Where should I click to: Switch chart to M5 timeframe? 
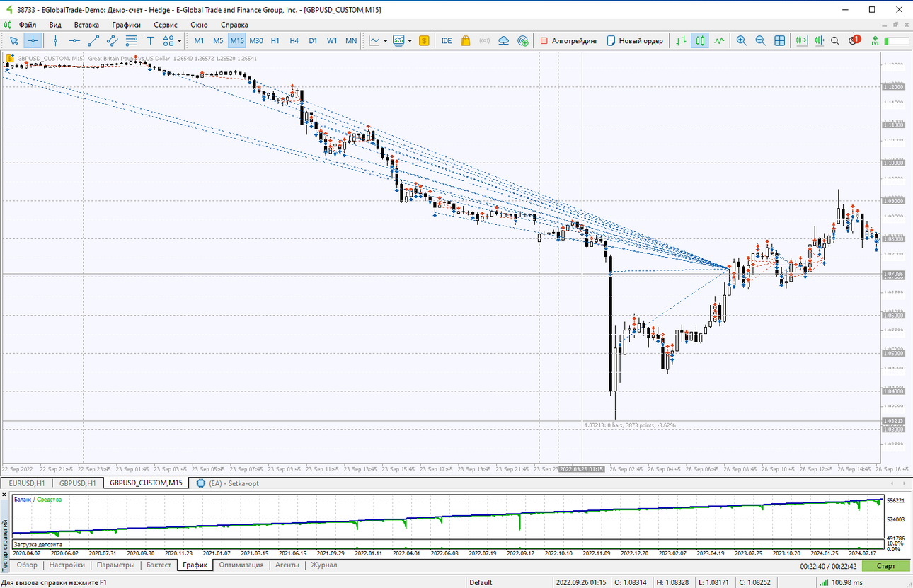pos(218,40)
